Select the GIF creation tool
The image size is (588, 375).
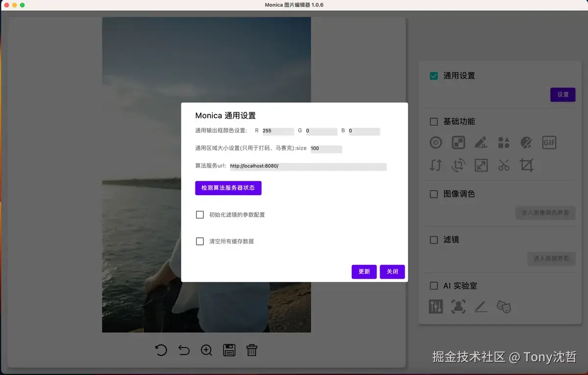549,143
